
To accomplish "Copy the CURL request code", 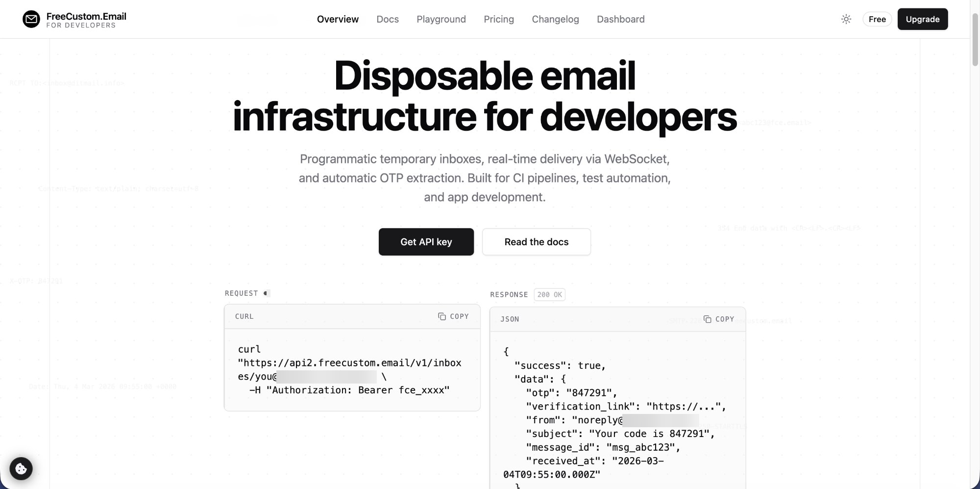I will (453, 316).
